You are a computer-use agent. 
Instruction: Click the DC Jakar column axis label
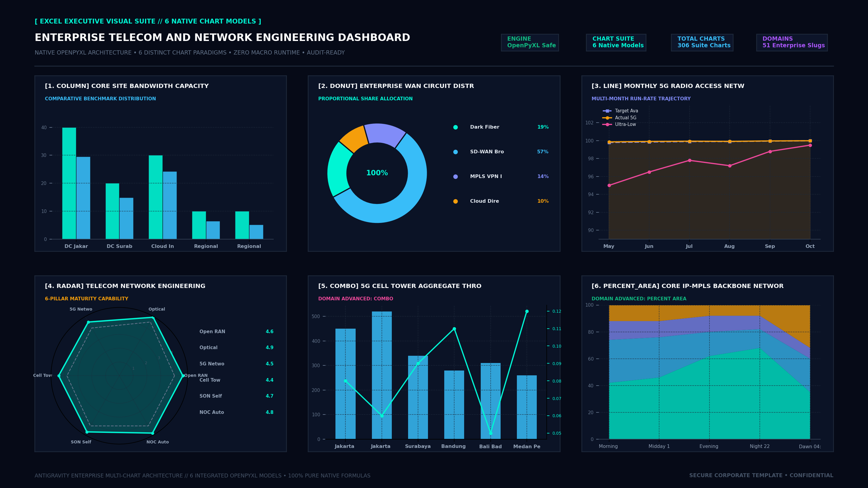76,246
